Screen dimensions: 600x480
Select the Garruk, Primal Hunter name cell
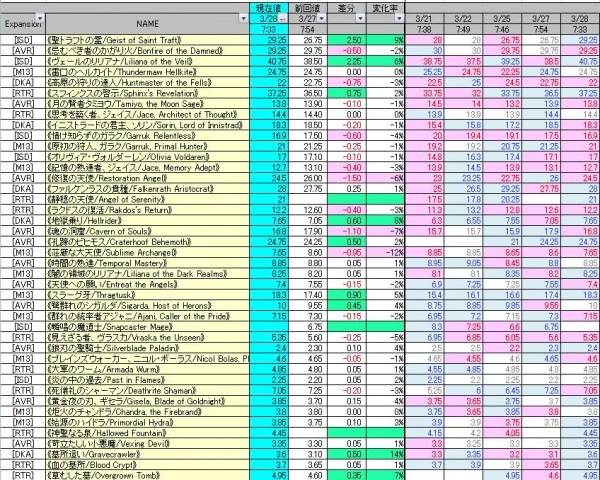pos(147,146)
